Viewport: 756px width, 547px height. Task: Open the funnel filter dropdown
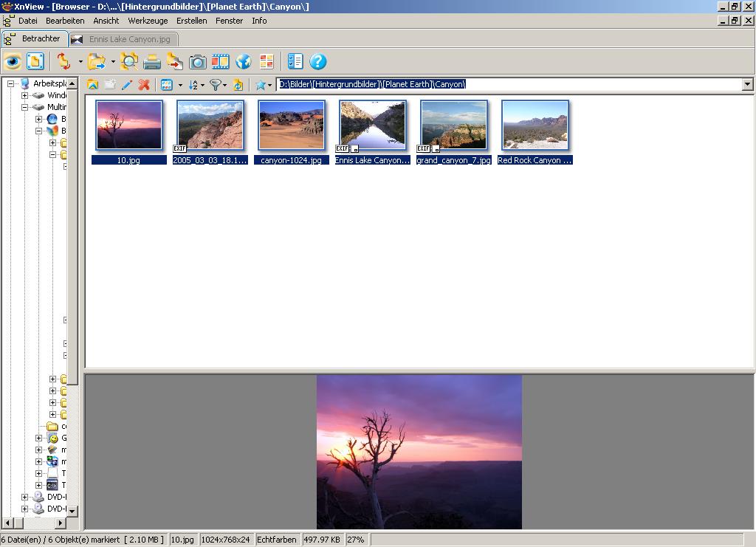point(224,86)
